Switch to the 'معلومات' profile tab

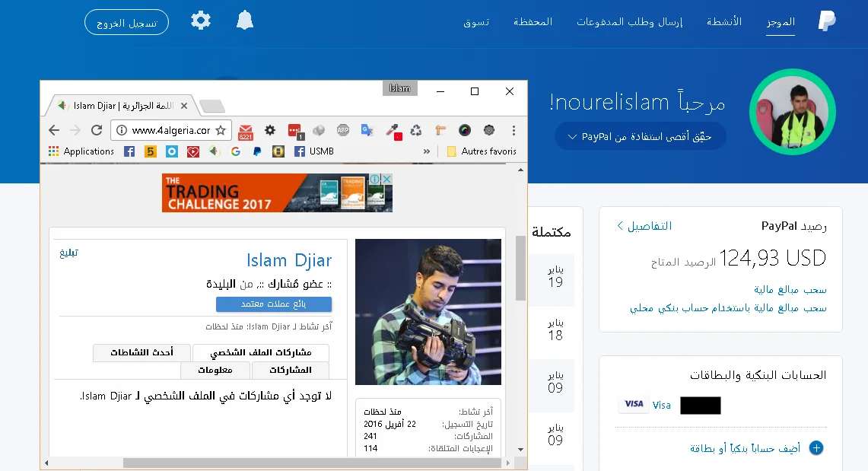click(215, 371)
